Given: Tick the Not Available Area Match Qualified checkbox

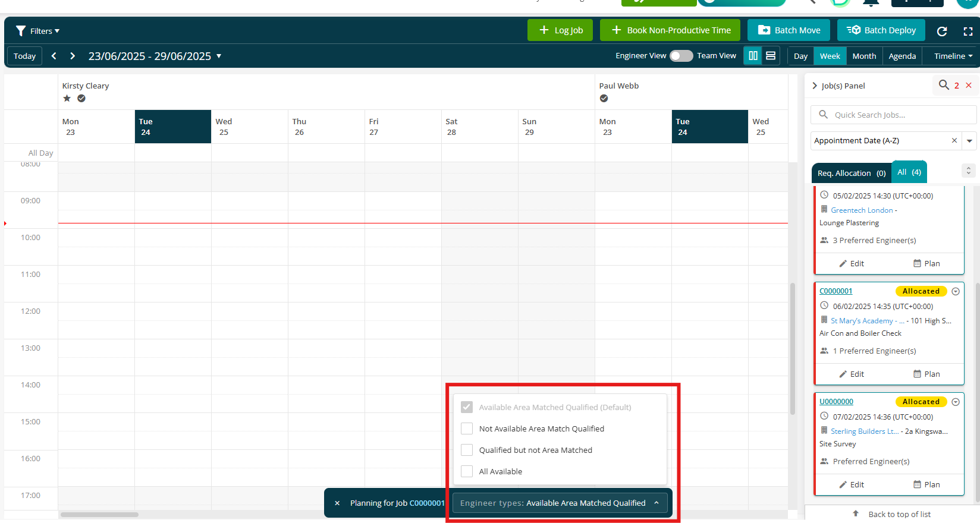Looking at the screenshot, I should [467, 429].
